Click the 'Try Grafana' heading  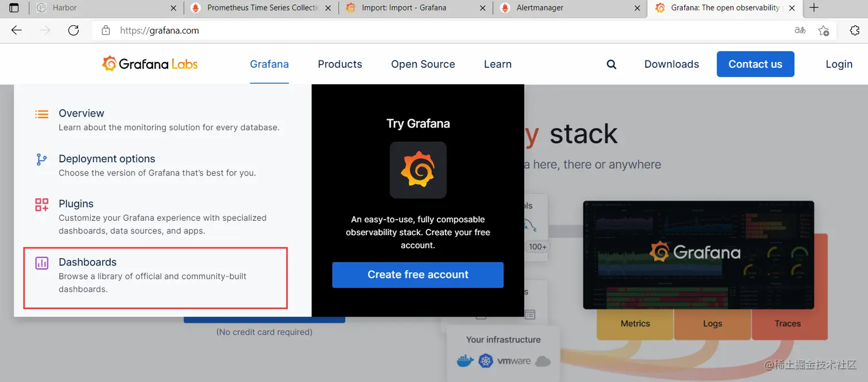(x=418, y=123)
